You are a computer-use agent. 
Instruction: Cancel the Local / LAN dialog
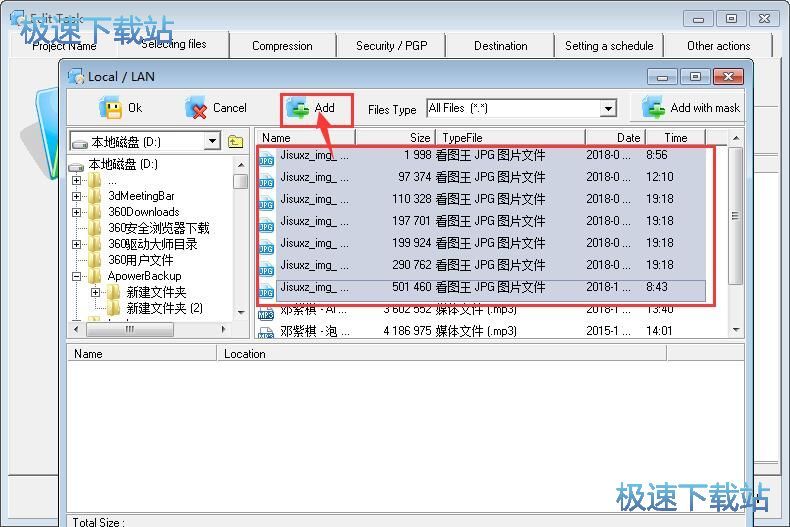pos(216,108)
